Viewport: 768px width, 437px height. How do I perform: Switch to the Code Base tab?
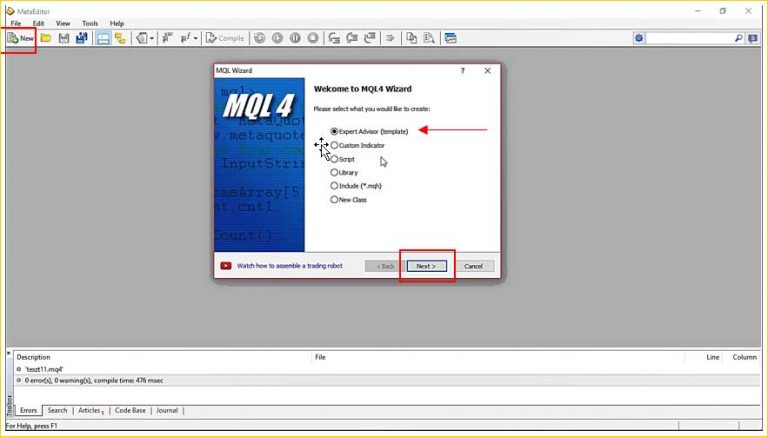tap(130, 411)
